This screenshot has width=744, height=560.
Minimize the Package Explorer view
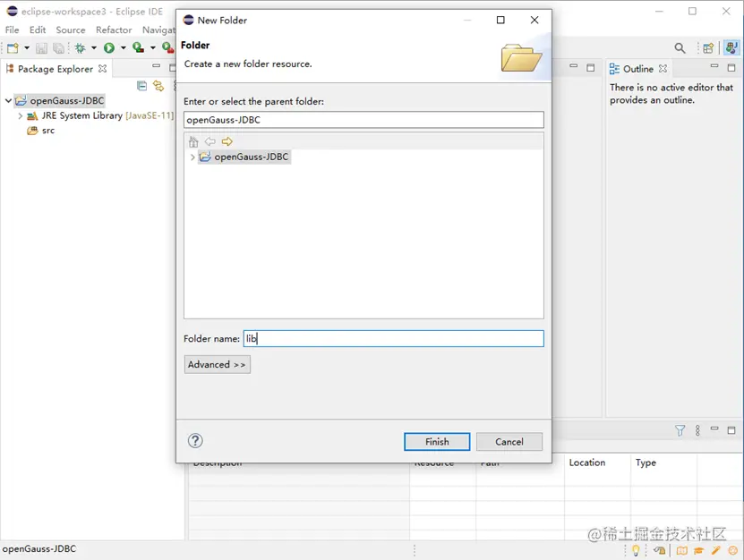coord(156,66)
